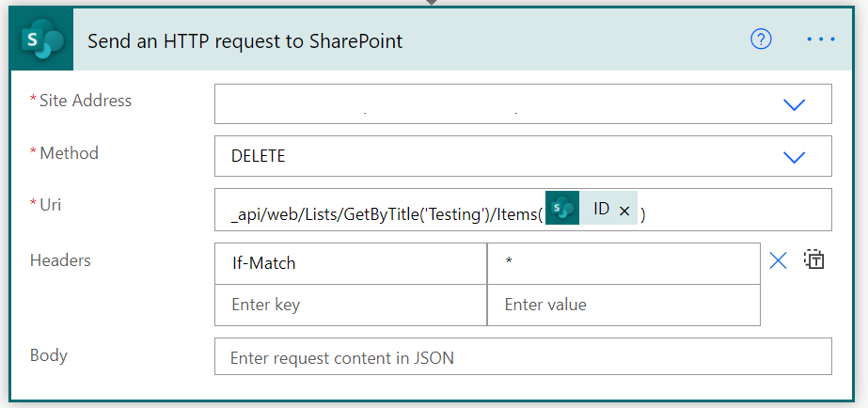Edit the If-Match header key
Viewport: 868px width, 408px height.
click(350, 263)
